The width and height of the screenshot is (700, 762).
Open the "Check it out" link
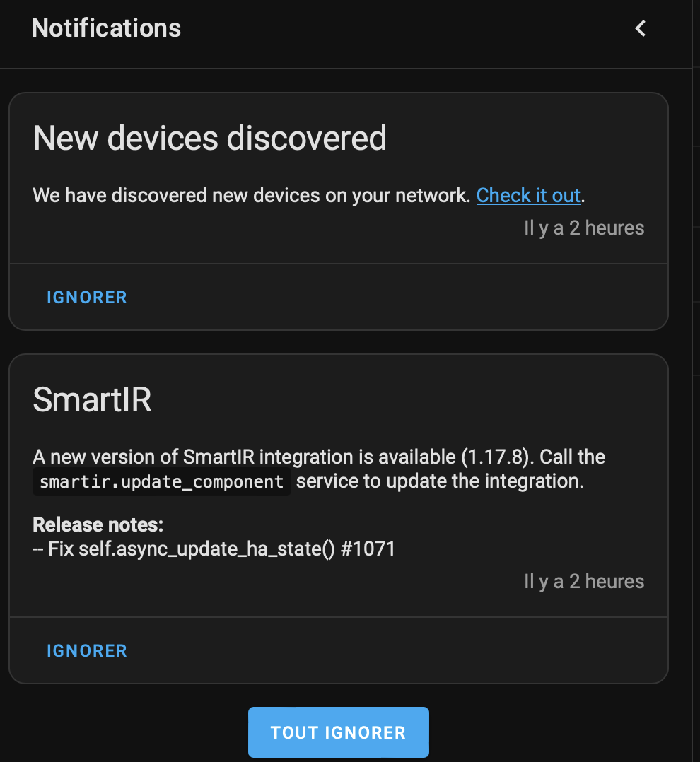pyautogui.click(x=528, y=195)
